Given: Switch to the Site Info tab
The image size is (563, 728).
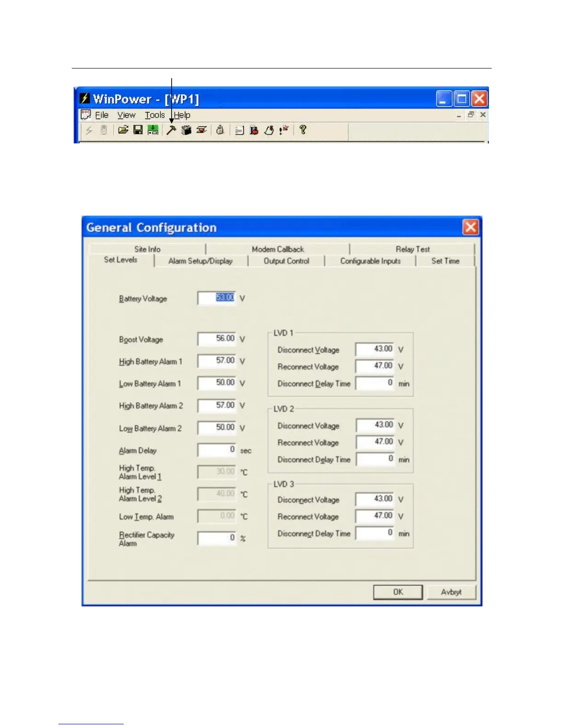Looking at the screenshot, I should (x=147, y=249).
